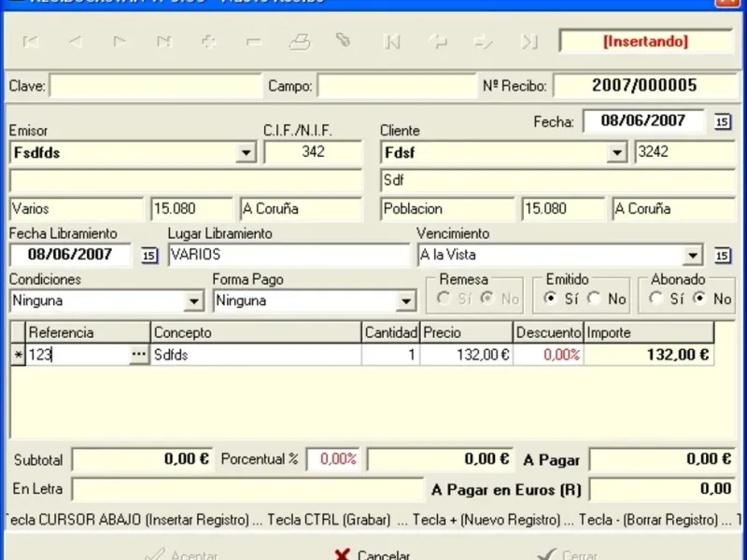This screenshot has height=560, width=747.
Task: Click the Concepto column header
Action: (x=256, y=332)
